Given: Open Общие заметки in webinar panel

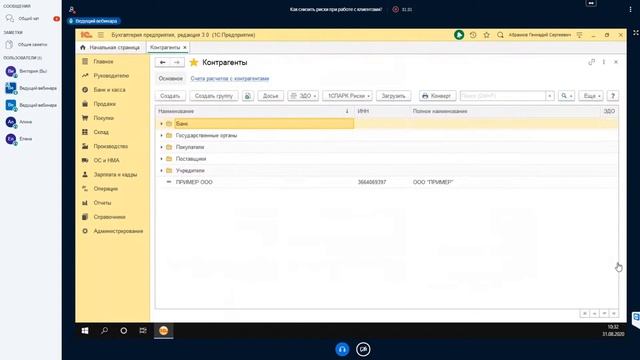Looking at the screenshot, I should point(32,44).
